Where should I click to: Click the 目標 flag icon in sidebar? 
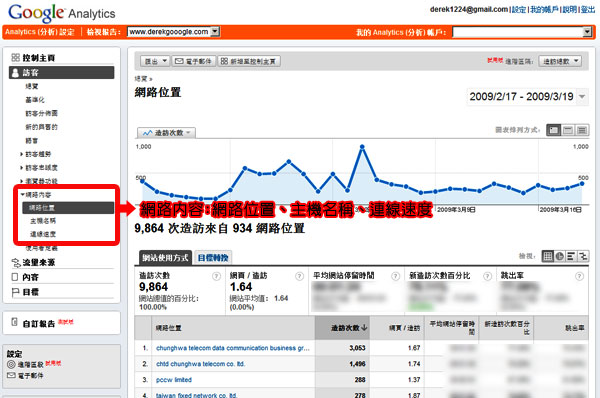15,292
